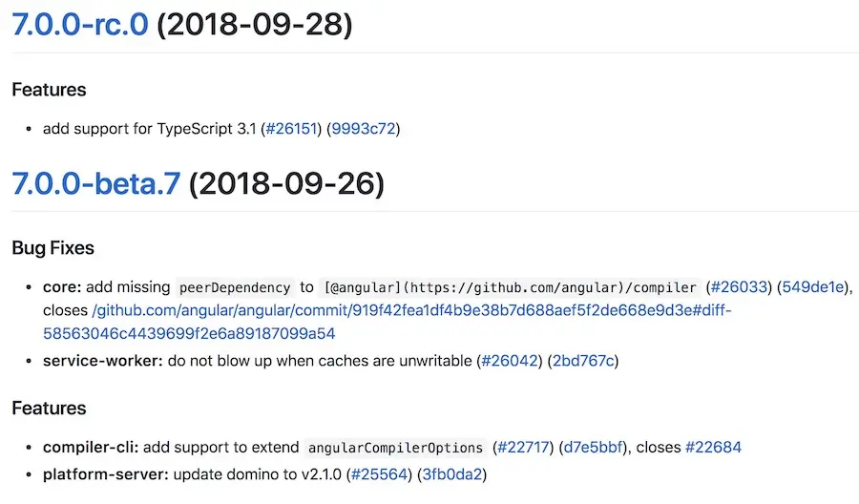The height and width of the screenshot is (504, 859).
Task: Click the Features heading of the 7.0.0-rc.0 release
Action: tap(50, 90)
